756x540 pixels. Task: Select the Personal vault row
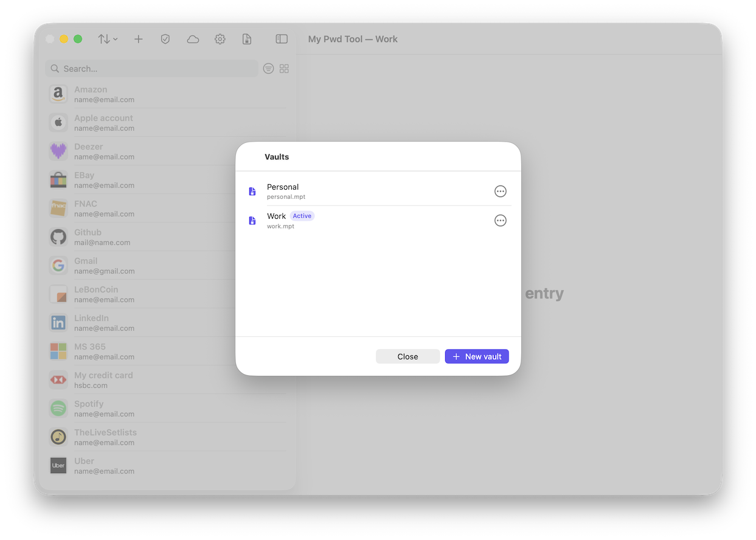378,192
